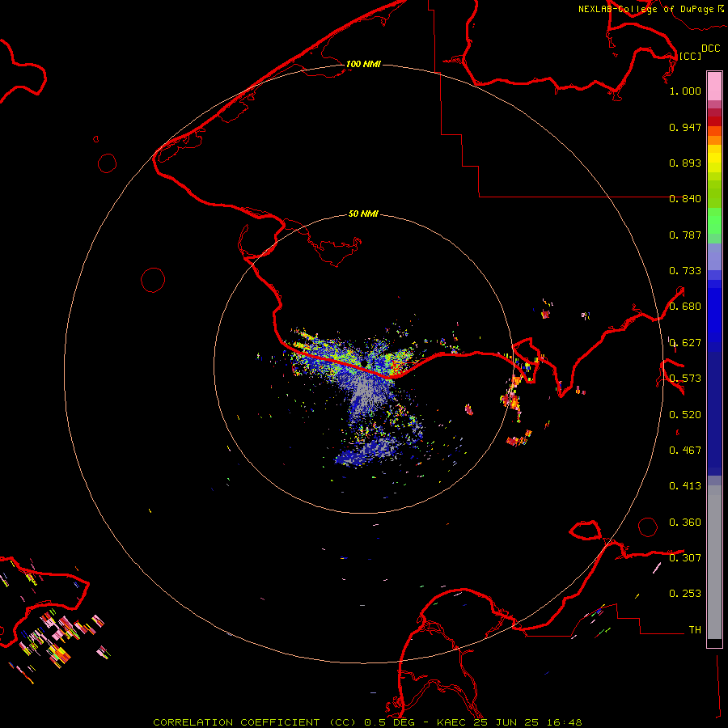Click the 25 JUN 25 date text

[x=506, y=722]
